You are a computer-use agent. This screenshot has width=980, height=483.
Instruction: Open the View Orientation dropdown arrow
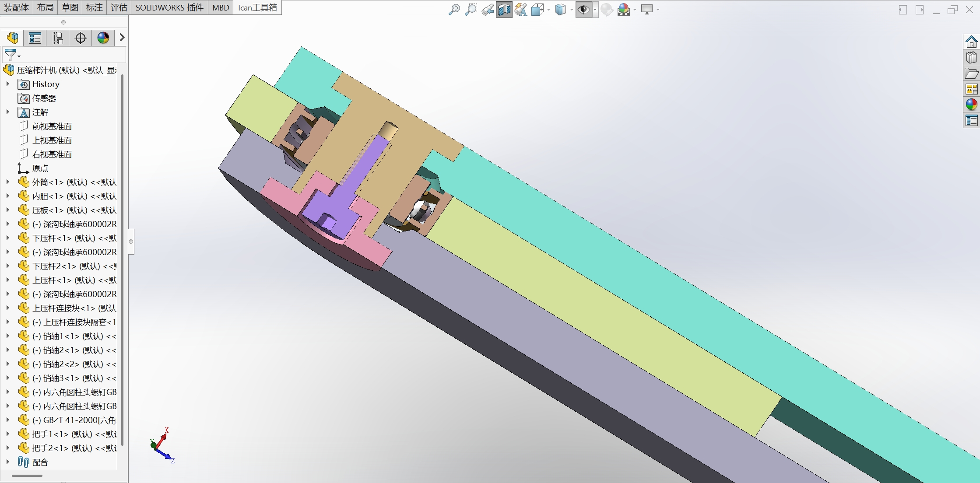tap(548, 10)
